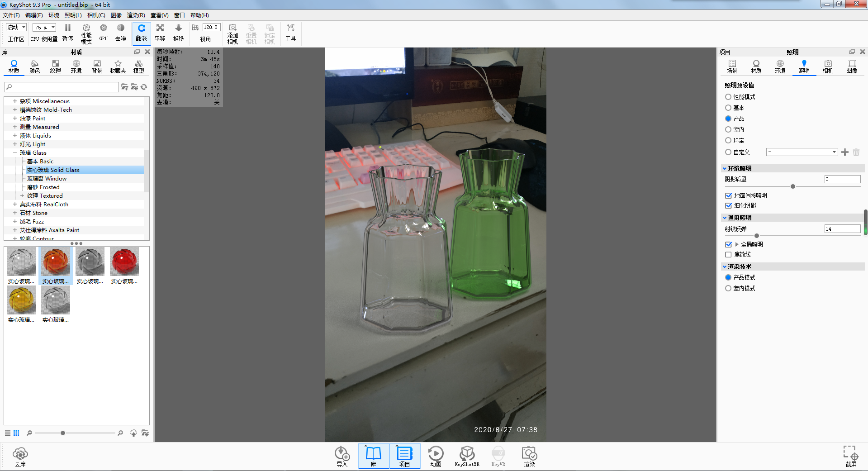Select the Tumble (翻滚) camera tool
The width and height of the screenshot is (868, 471).
click(142, 33)
